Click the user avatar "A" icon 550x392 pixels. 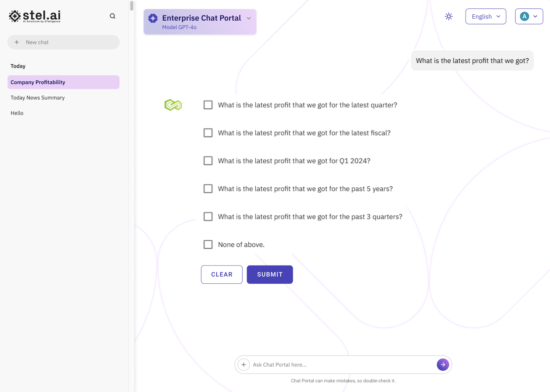click(524, 16)
